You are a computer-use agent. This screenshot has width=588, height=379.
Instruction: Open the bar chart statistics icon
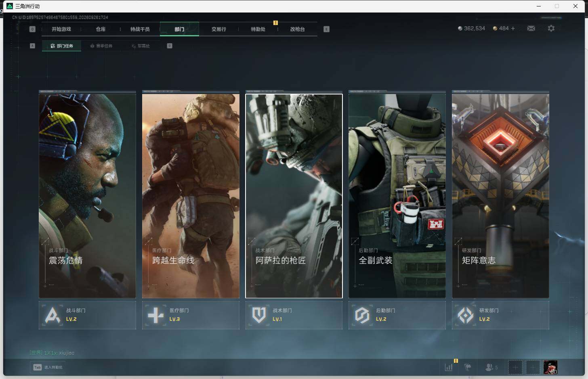click(x=449, y=367)
